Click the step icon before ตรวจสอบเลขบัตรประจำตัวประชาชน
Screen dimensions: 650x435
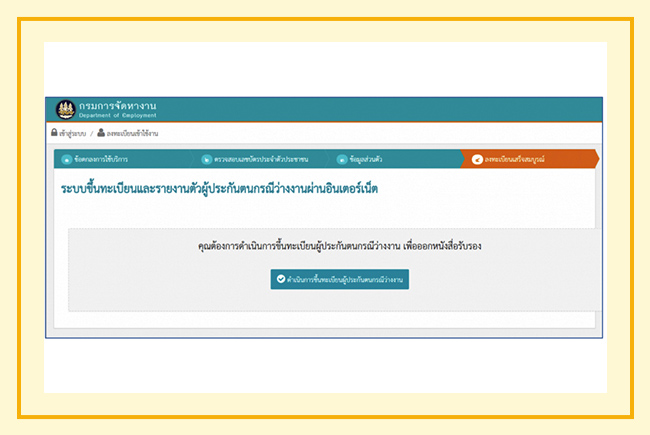(x=206, y=159)
